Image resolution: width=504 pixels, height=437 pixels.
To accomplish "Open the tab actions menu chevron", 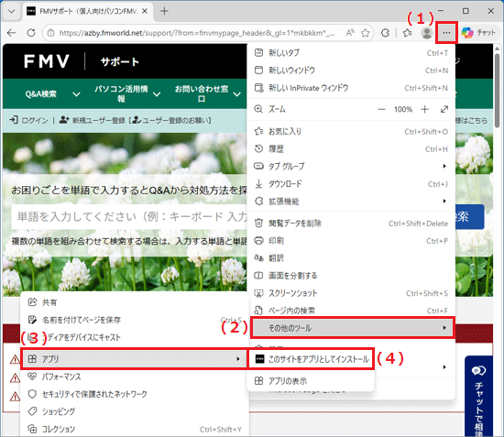I will [x=12, y=11].
